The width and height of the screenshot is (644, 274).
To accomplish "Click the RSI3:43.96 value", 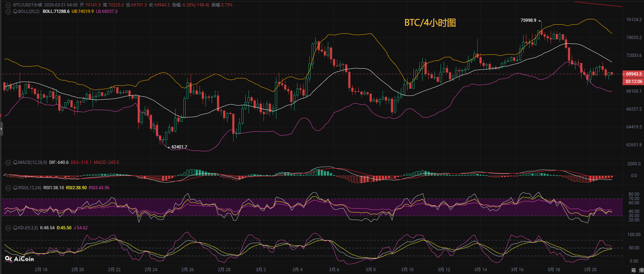I will [99, 188].
